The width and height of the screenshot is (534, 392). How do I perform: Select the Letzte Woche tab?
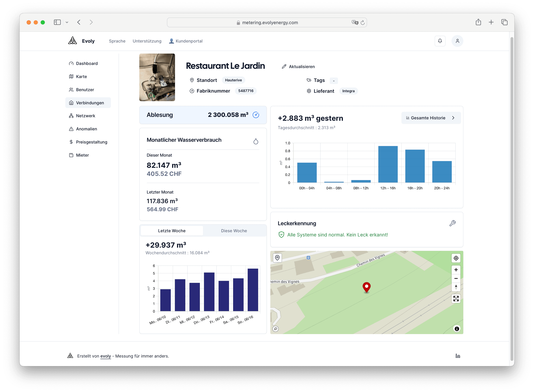pos(172,231)
